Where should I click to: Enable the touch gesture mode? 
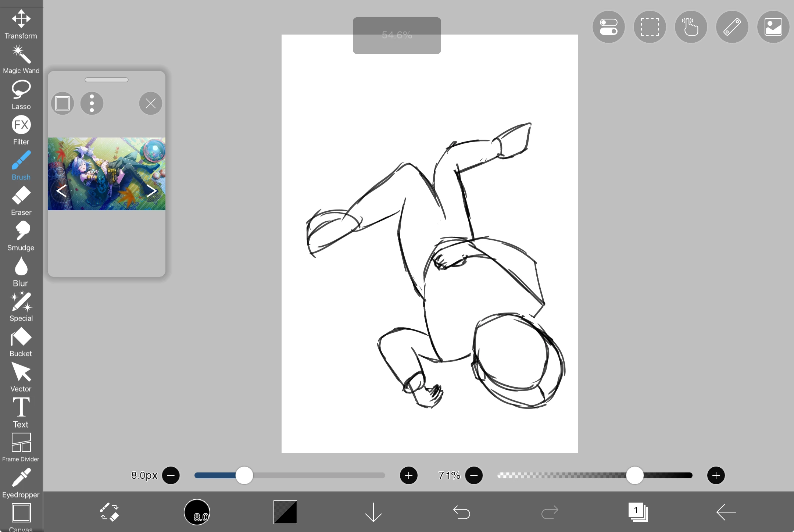point(691,27)
